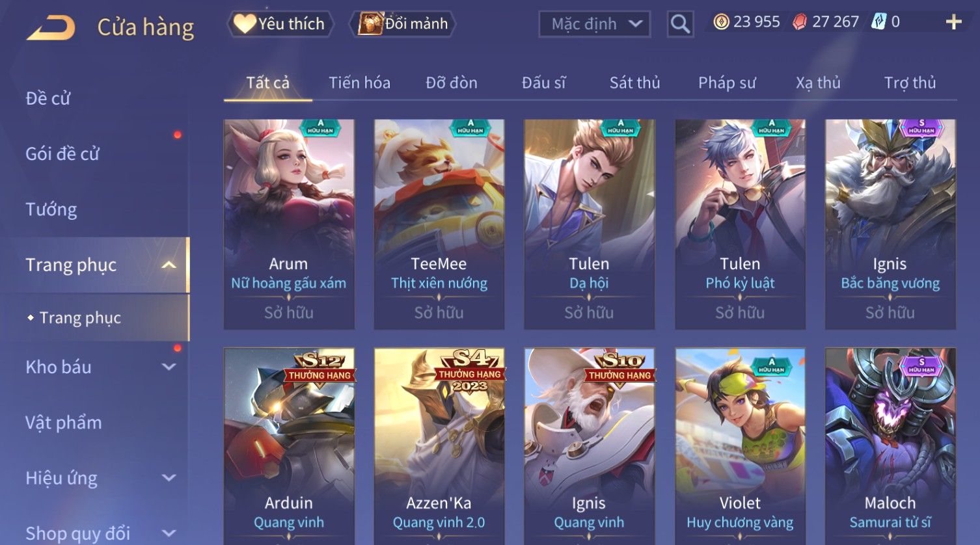Select Arum Nữ hoàng gấu xám skin

(x=289, y=224)
